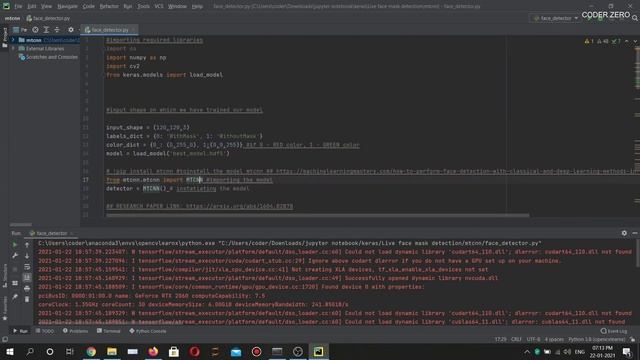This screenshot has width=640, height=360.
Task: Open the Help menu
Action: pyautogui.click(x=197, y=6)
